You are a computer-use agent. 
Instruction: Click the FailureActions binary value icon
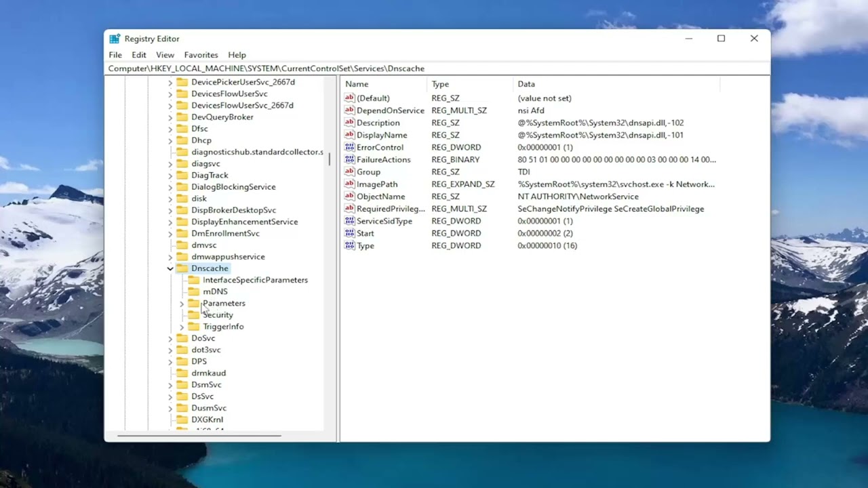click(349, 159)
